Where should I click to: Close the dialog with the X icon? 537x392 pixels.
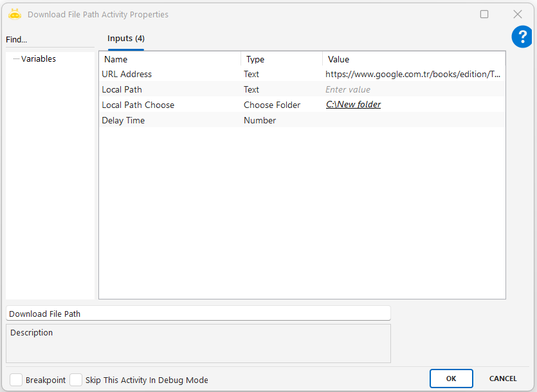[x=517, y=14]
